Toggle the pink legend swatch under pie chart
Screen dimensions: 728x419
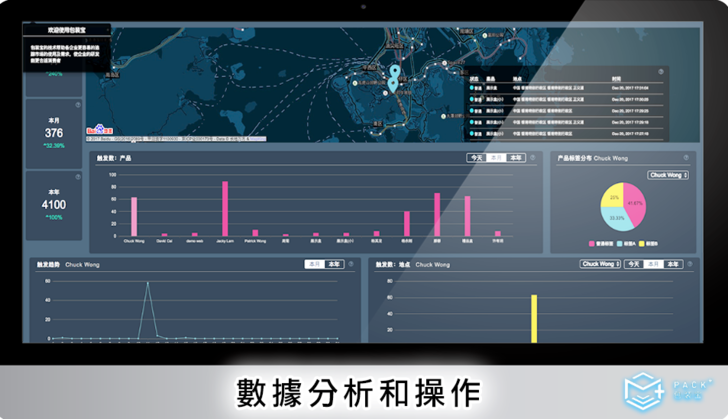coord(592,243)
